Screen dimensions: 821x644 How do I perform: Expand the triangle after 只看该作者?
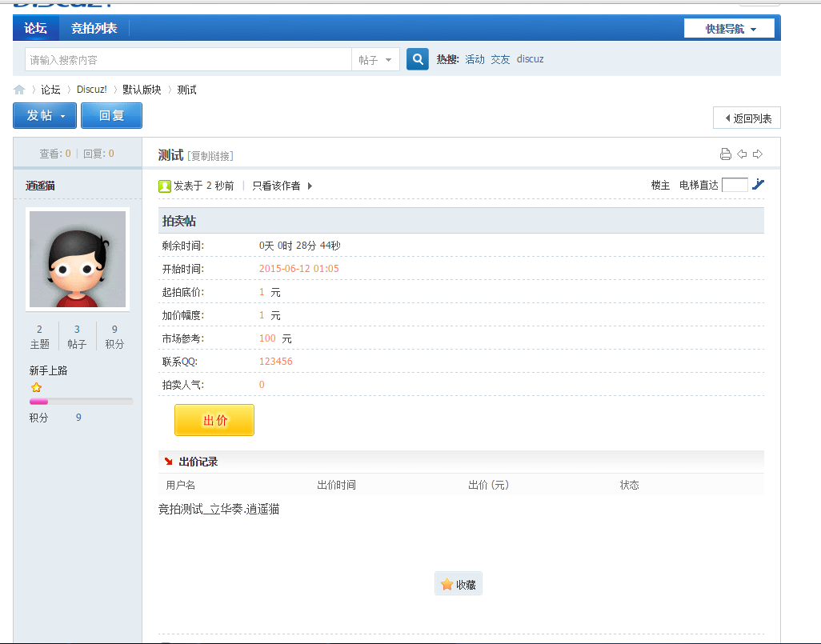[x=310, y=186]
